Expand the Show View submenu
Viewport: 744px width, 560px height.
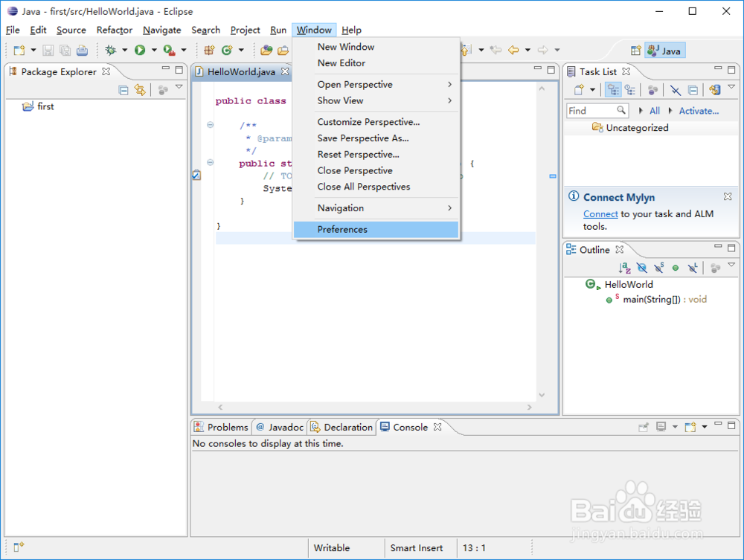pyautogui.click(x=385, y=100)
